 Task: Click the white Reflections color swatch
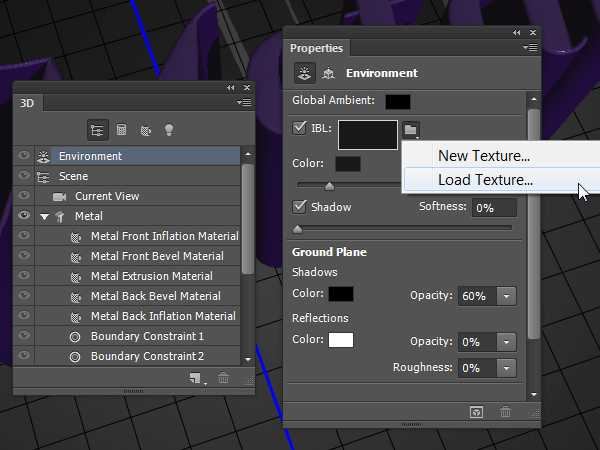(341, 340)
